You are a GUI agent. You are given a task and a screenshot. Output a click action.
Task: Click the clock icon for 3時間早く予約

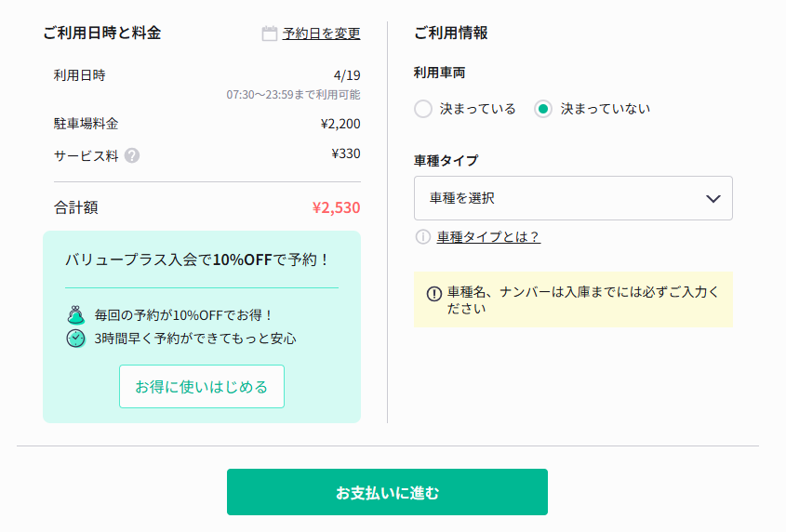(76, 339)
